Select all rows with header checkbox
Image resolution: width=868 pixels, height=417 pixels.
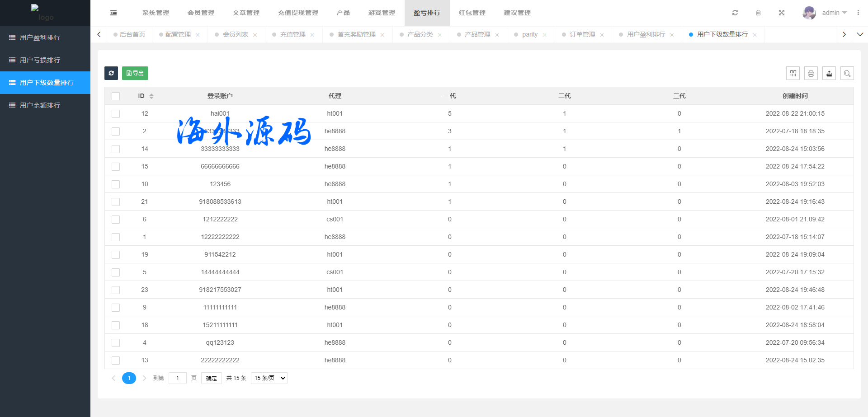click(116, 96)
